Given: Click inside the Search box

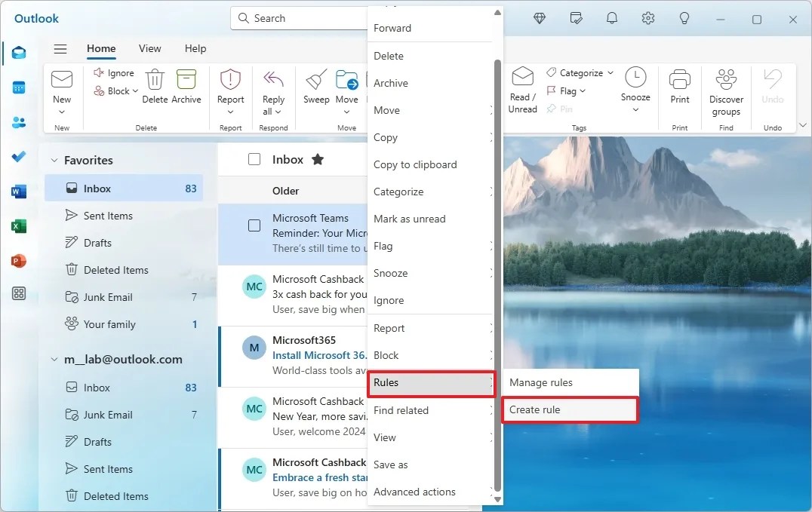Looking at the screenshot, I should point(302,18).
